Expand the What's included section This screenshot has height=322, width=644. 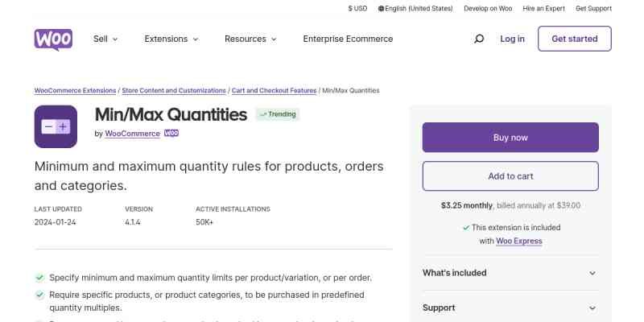510,273
